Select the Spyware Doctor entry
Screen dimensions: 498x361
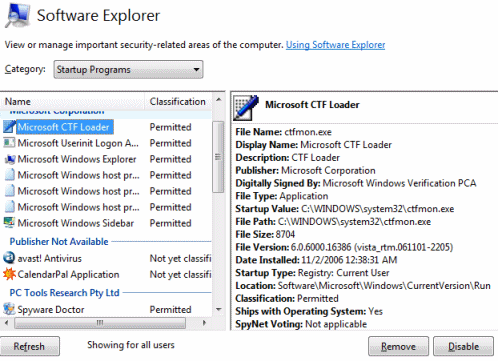coord(51,309)
